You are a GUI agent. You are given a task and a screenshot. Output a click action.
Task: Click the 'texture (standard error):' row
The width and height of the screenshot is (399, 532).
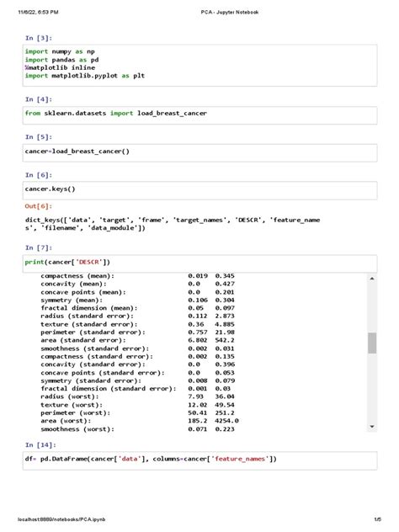click(x=137, y=324)
